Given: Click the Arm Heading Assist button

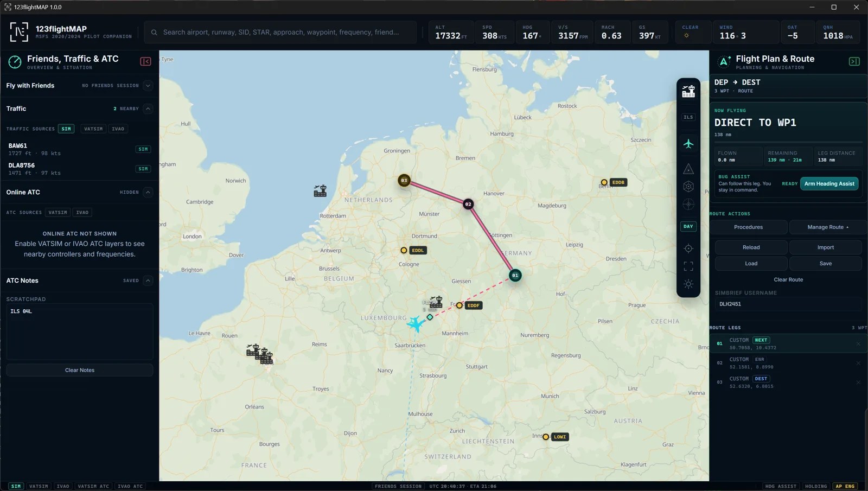Looking at the screenshot, I should 829,184.
